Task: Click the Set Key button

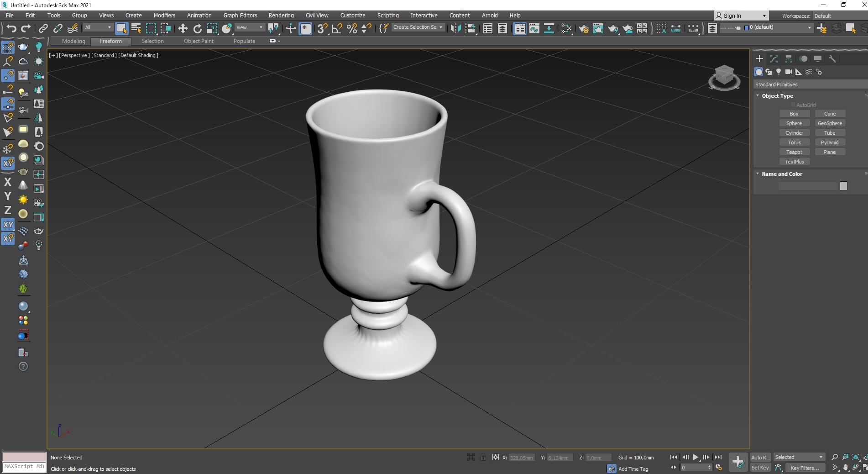Action: click(760, 468)
